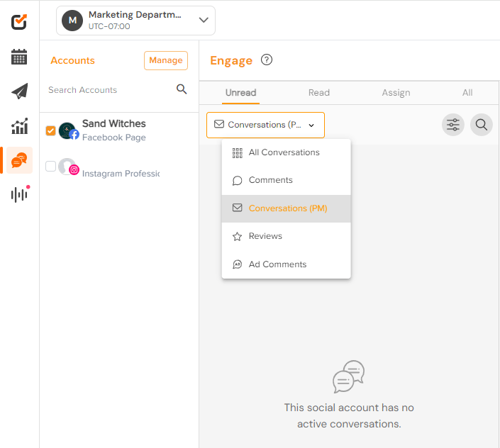The image size is (500, 448).
Task: Switch to the Read tab
Action: click(x=319, y=93)
